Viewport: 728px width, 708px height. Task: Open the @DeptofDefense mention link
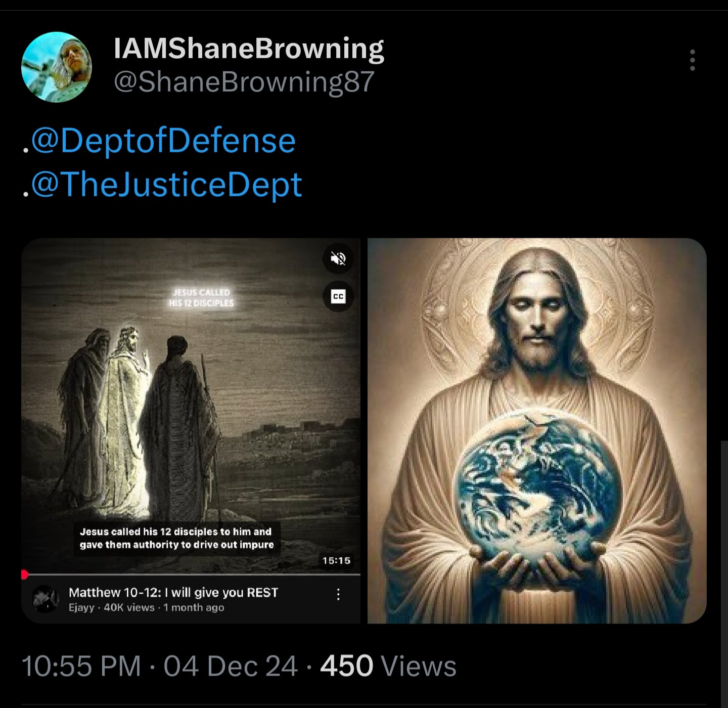[163, 141]
